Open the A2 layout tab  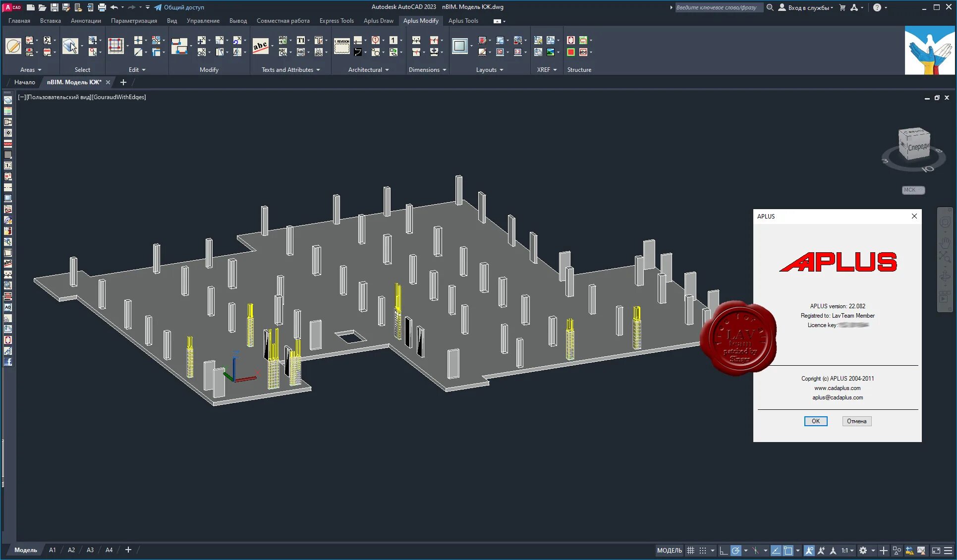(71, 550)
